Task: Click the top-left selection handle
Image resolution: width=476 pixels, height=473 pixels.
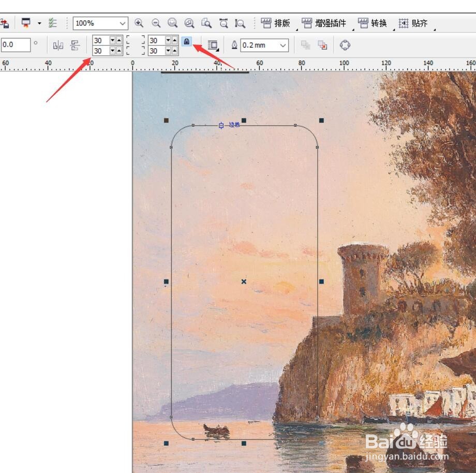Action: tap(166, 121)
